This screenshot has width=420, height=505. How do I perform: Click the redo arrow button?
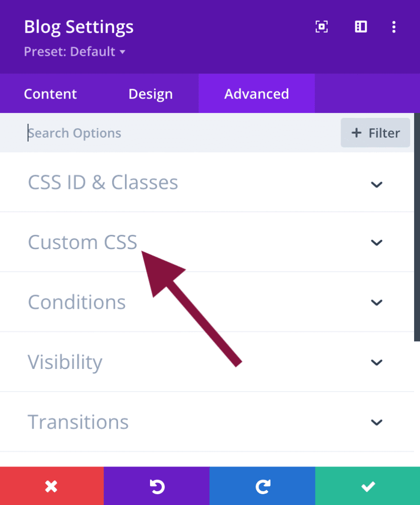pyautogui.click(x=262, y=487)
